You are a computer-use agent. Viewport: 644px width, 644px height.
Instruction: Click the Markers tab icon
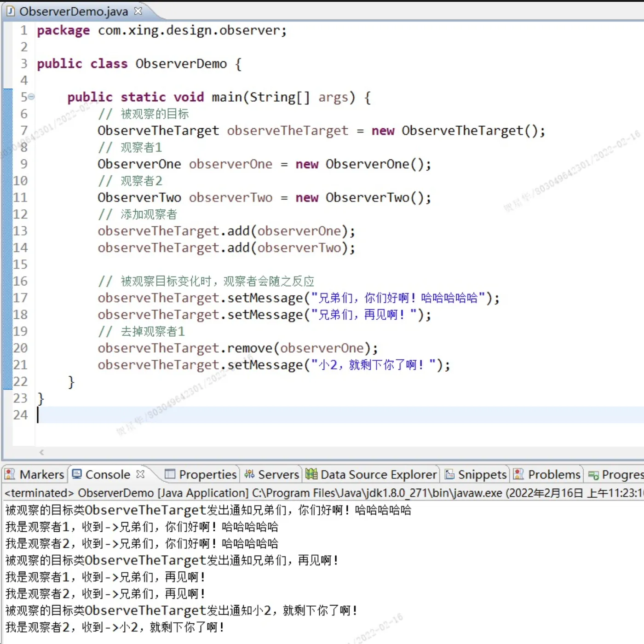tap(10, 474)
